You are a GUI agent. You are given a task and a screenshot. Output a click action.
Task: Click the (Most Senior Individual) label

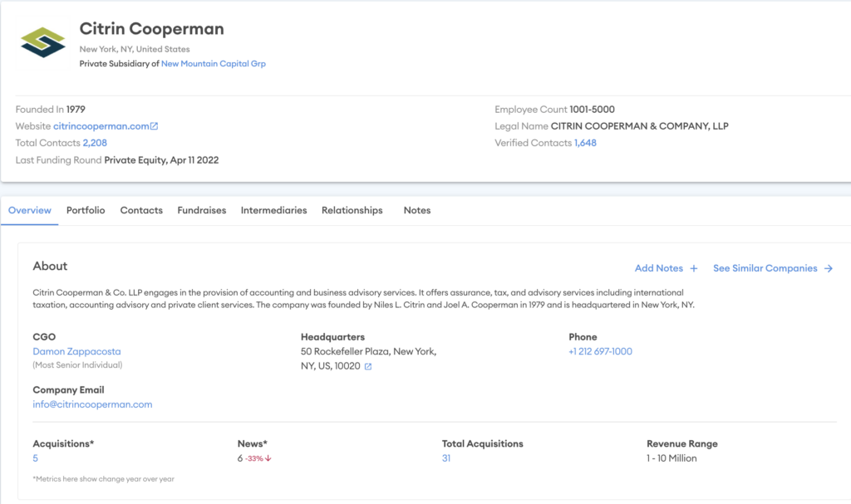(x=77, y=365)
